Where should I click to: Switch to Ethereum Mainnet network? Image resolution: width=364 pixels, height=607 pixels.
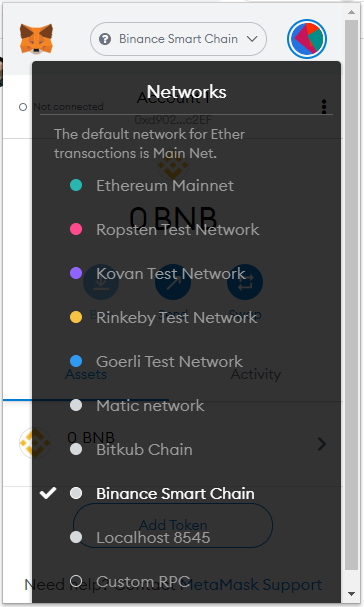click(165, 185)
